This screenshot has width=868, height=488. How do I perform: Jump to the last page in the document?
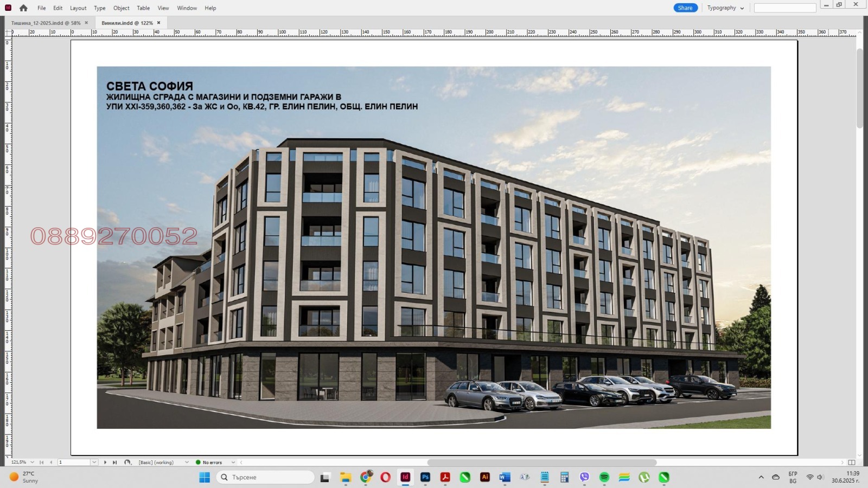point(114,463)
